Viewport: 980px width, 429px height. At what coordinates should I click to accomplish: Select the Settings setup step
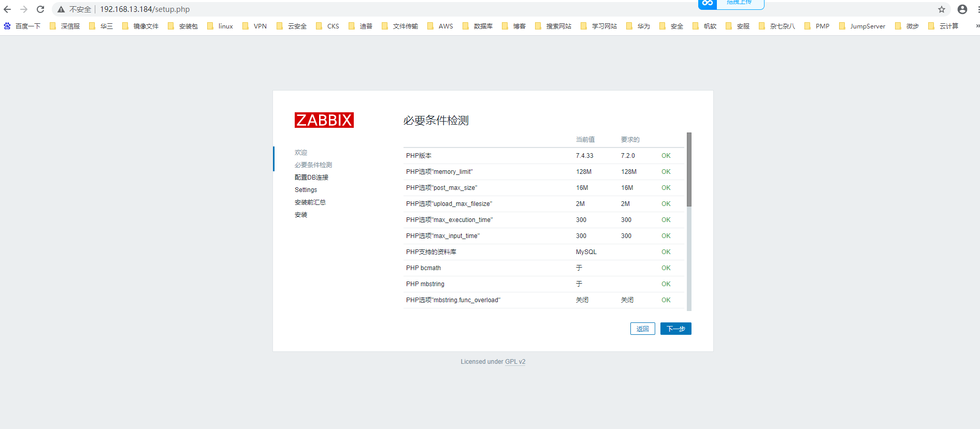(306, 190)
